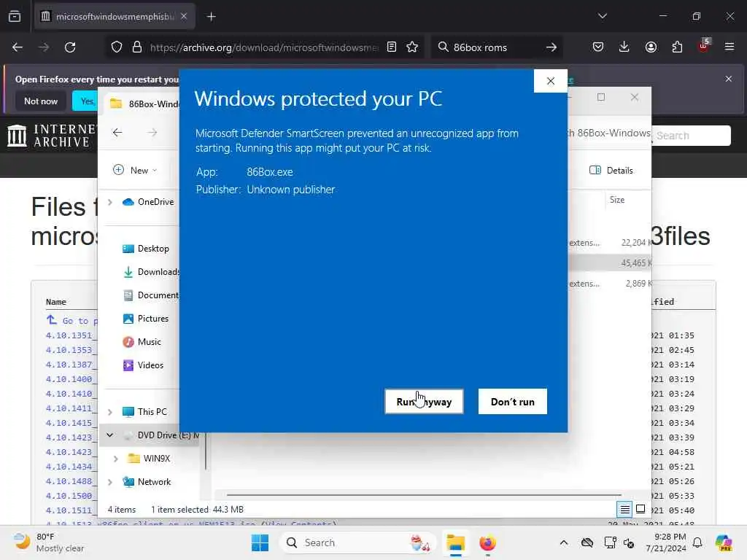The width and height of the screenshot is (747, 560).
Task: Open Music in navigation pane
Action: click(x=142, y=342)
